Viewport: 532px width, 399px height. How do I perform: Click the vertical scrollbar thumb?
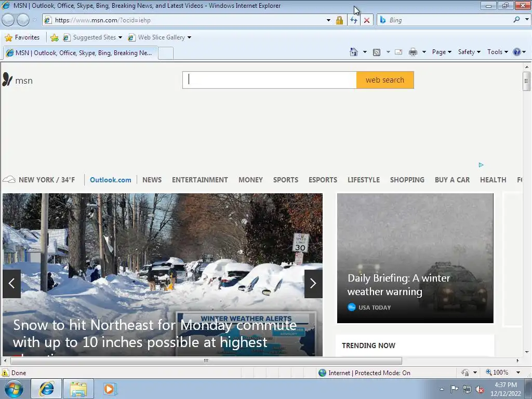point(526,81)
